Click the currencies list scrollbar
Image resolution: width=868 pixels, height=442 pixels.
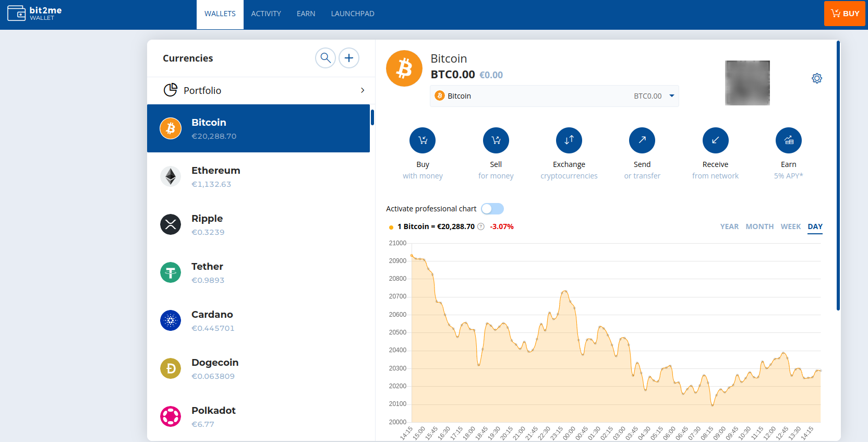coord(372,117)
